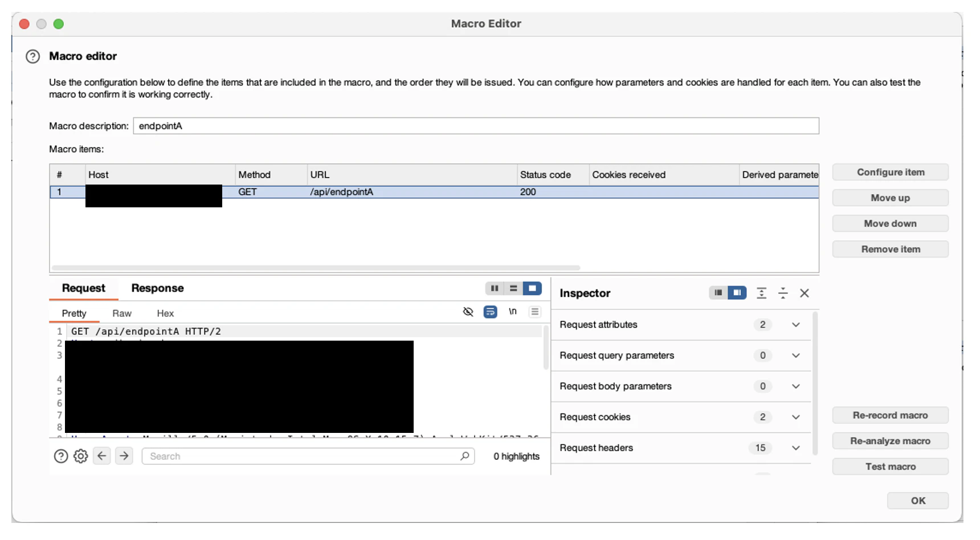Switch message view to side-by-side layout
980x540 pixels.
[x=495, y=288]
